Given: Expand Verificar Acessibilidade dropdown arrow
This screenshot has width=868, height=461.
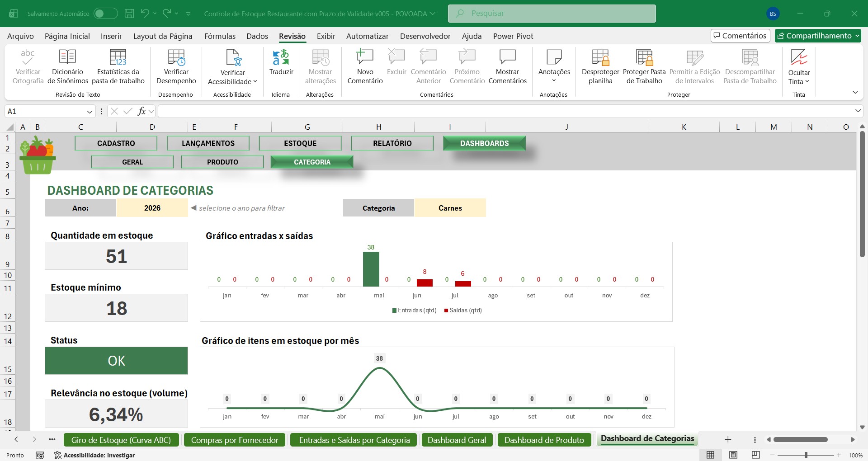Looking at the screenshot, I should point(255,82).
